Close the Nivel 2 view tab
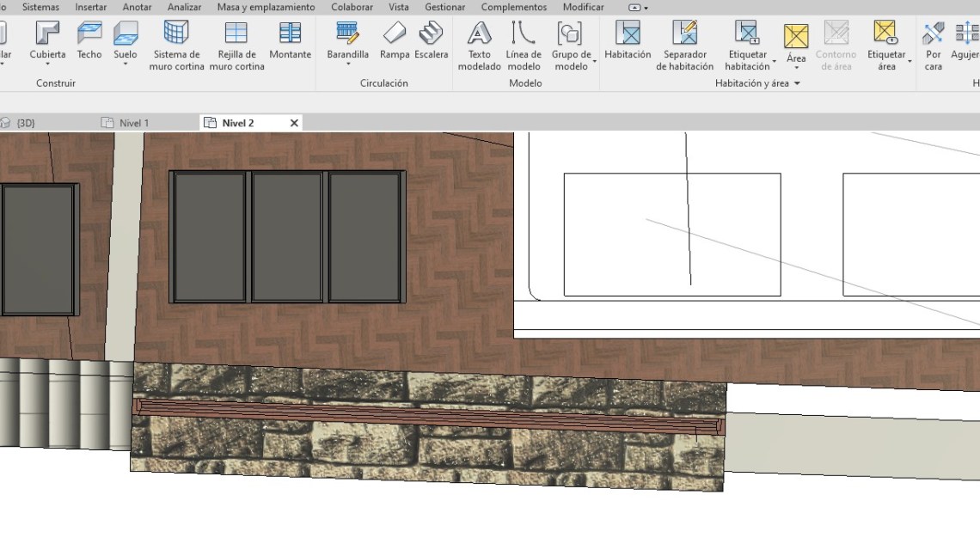The height and width of the screenshot is (556, 980). coord(294,123)
